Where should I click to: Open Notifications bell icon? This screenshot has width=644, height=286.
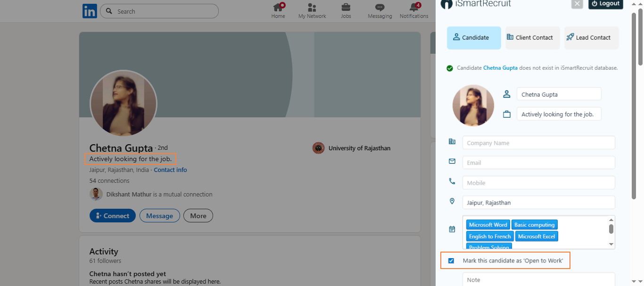coord(414,8)
